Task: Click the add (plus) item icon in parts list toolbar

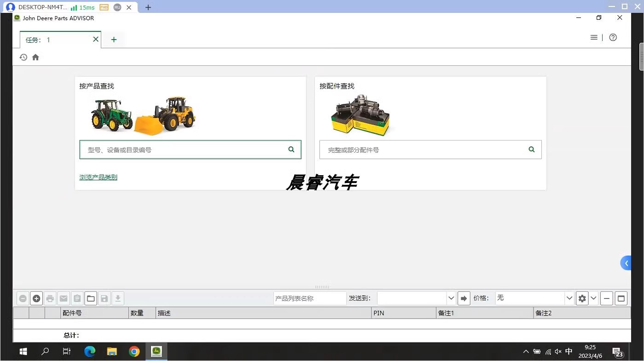Action: [36, 298]
